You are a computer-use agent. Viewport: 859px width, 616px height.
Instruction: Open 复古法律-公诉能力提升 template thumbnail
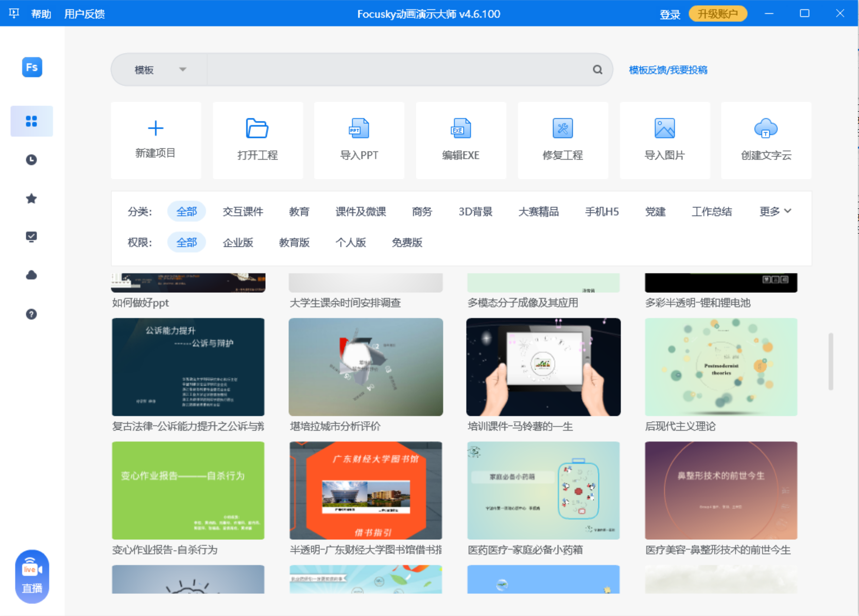coord(188,367)
